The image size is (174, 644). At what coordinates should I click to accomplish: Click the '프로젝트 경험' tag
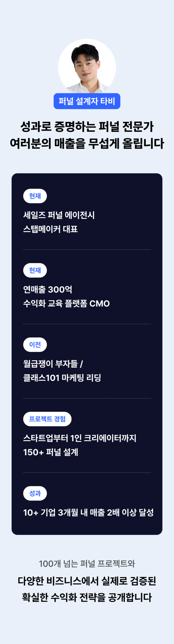coord(47,419)
